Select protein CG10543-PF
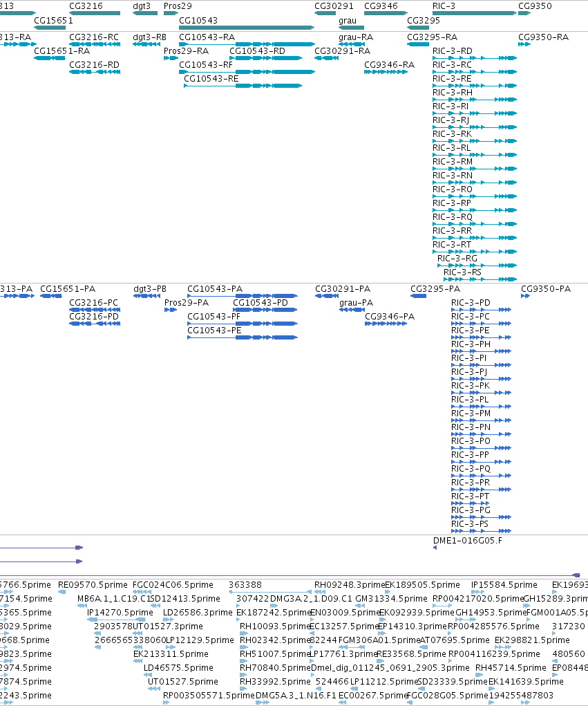Image resolution: width=588 pixels, height=706 pixels. [214, 317]
